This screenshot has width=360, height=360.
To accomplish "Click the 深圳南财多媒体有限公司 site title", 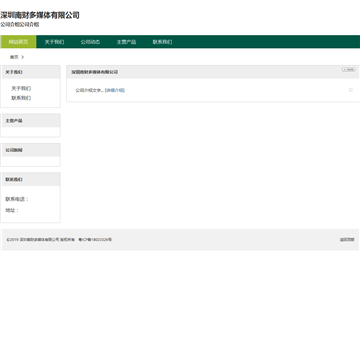I will point(40,15).
